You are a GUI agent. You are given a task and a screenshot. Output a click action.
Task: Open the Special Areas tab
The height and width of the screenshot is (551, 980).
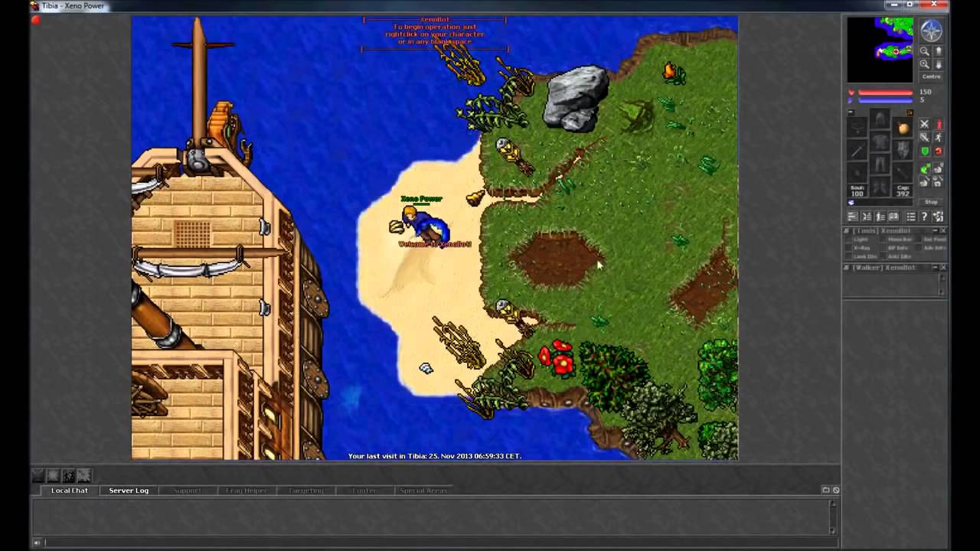423,491
